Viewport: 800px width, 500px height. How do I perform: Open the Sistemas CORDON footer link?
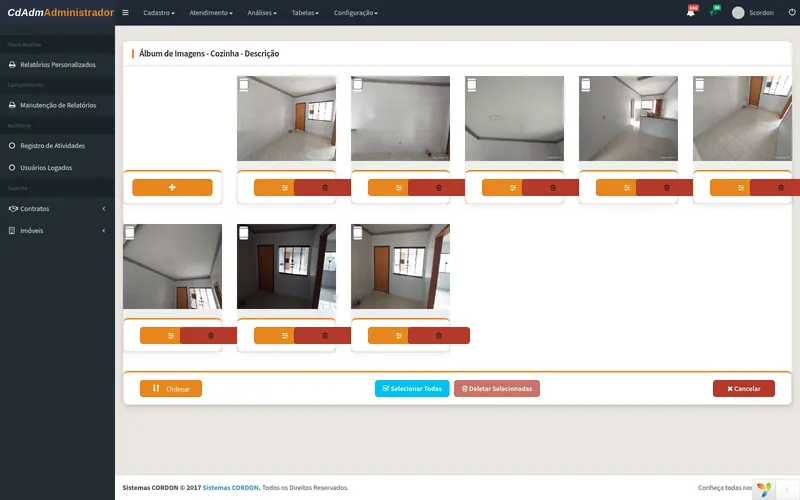pyautogui.click(x=231, y=488)
